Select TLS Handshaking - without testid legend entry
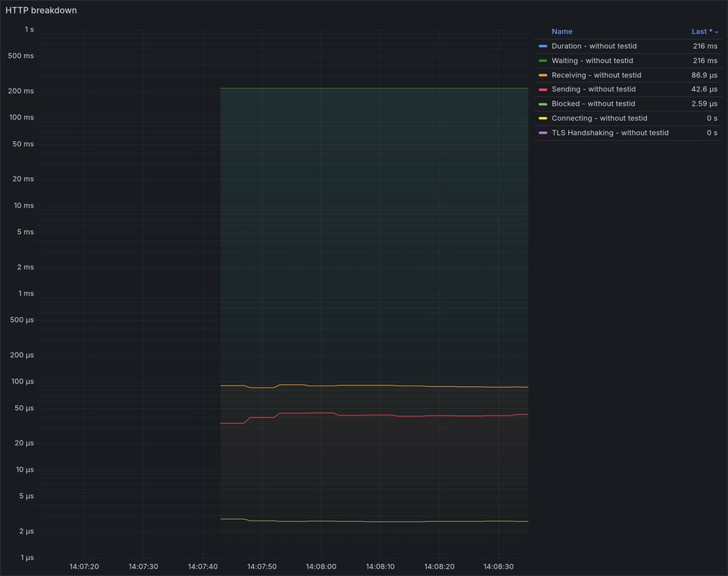 [609, 133]
